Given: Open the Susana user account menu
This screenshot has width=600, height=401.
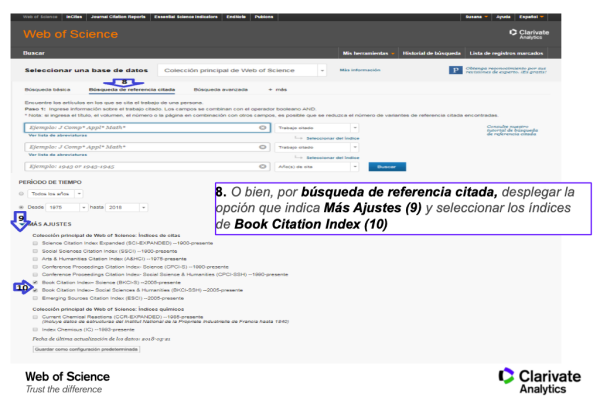Looking at the screenshot, I should coord(476,17).
